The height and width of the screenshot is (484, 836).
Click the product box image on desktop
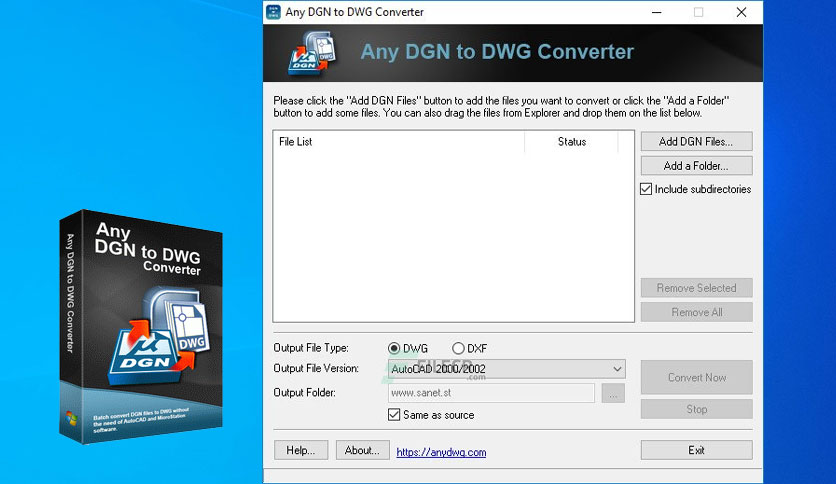(x=141, y=327)
